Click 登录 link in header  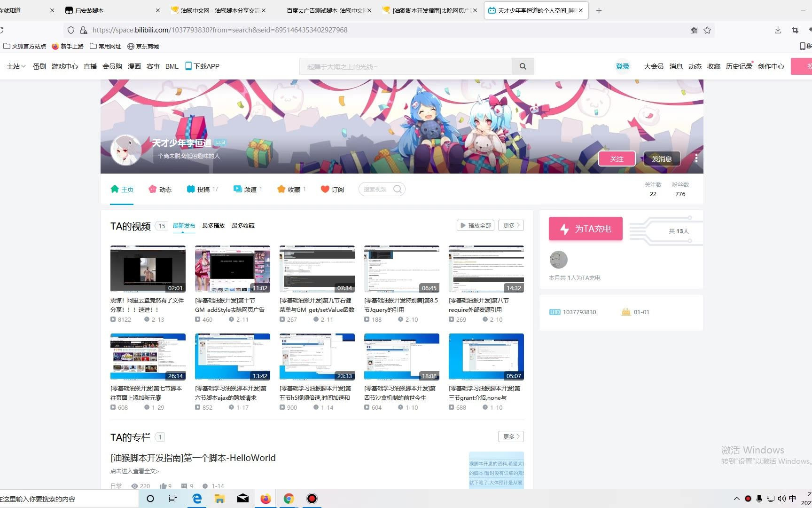(623, 66)
